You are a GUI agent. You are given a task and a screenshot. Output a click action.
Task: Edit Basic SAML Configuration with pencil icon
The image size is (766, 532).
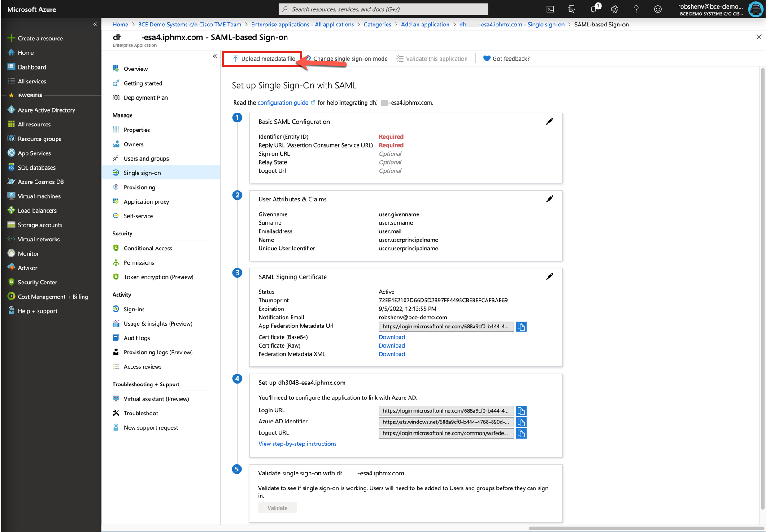(x=549, y=122)
